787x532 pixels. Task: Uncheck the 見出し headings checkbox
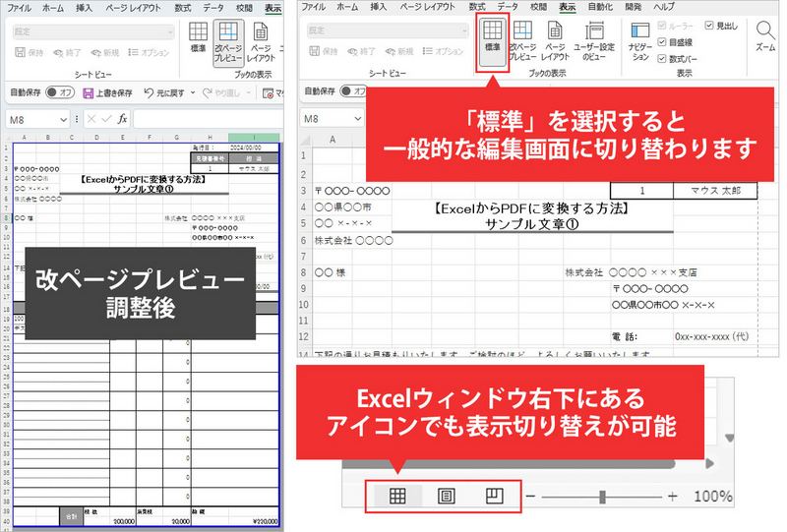pyautogui.click(x=708, y=26)
